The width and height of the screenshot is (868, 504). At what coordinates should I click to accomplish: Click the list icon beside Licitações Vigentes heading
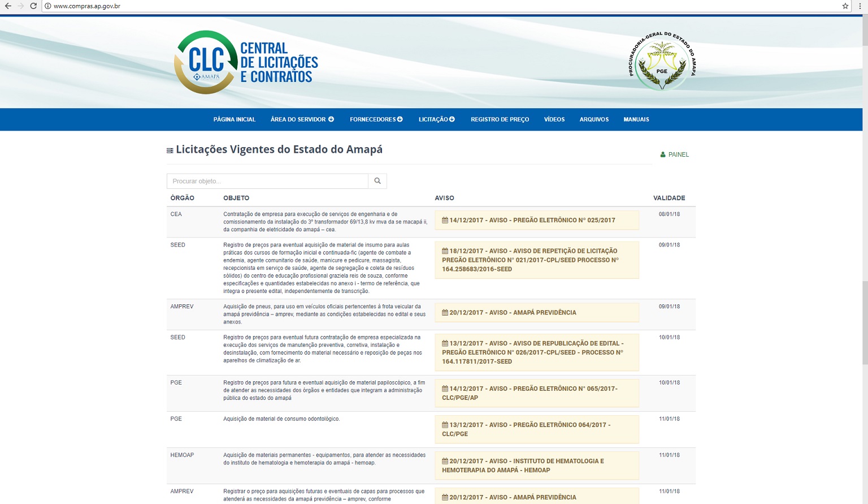click(x=170, y=150)
